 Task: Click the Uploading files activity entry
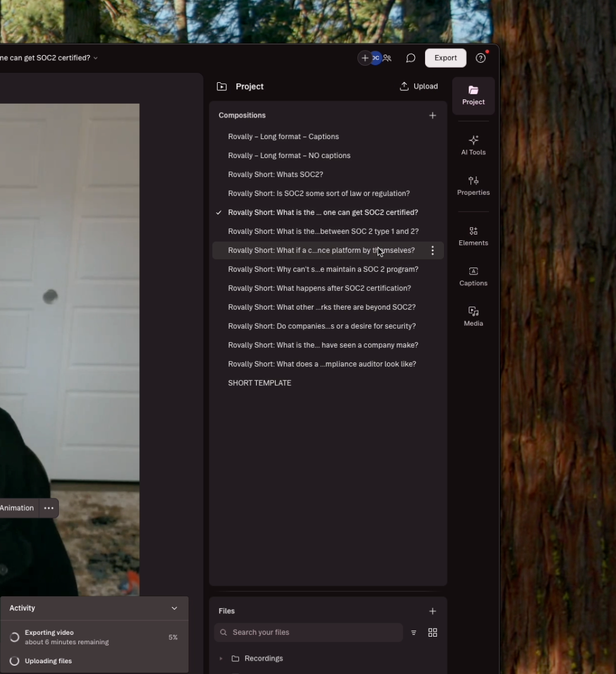[x=94, y=661]
